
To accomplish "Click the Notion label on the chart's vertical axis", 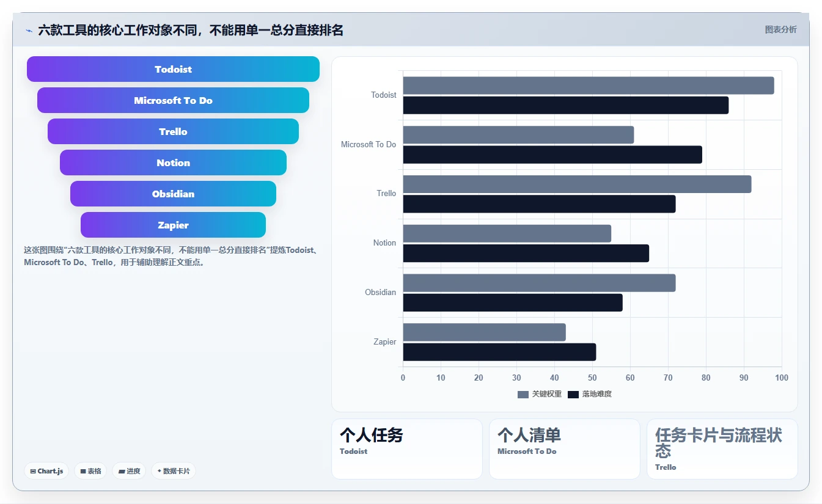I will click(384, 243).
